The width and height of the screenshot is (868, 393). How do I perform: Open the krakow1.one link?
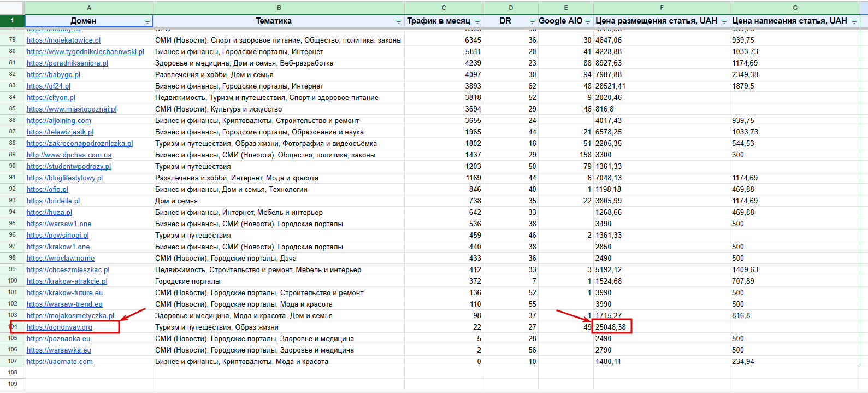click(58, 247)
